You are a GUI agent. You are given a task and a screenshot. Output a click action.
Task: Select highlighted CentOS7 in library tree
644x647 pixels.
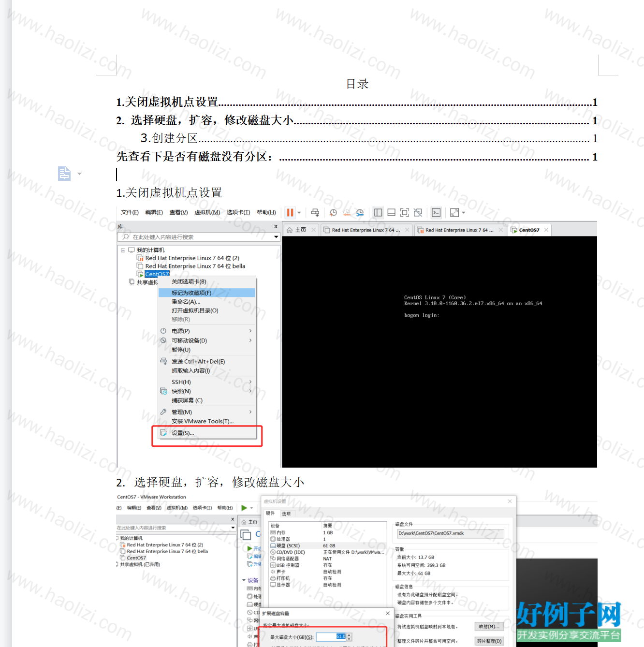[157, 274]
